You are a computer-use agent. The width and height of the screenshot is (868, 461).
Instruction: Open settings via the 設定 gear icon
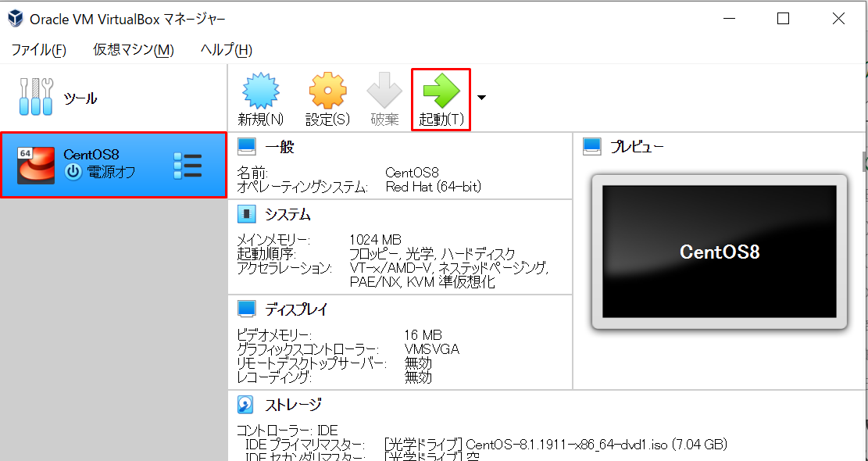point(327,91)
